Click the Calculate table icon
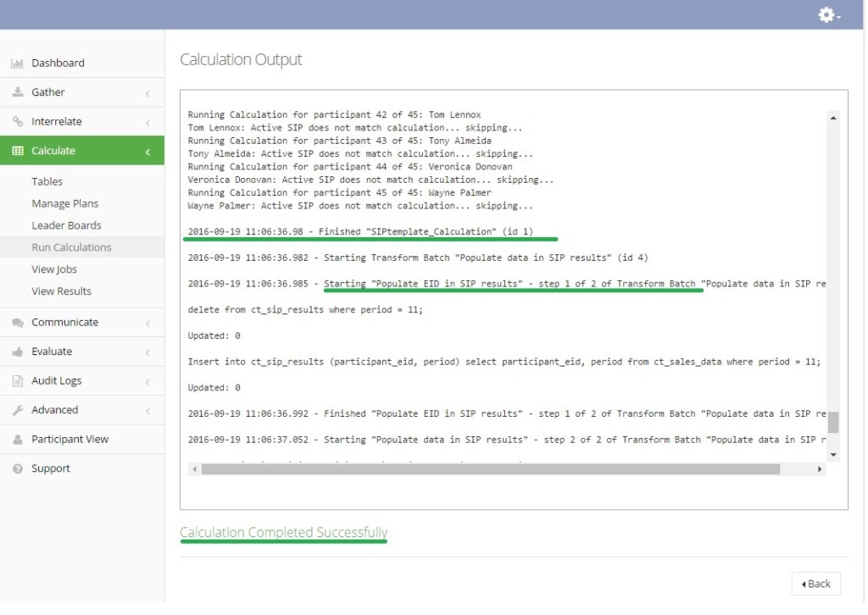The height and width of the screenshot is (615, 868). pyautogui.click(x=18, y=151)
